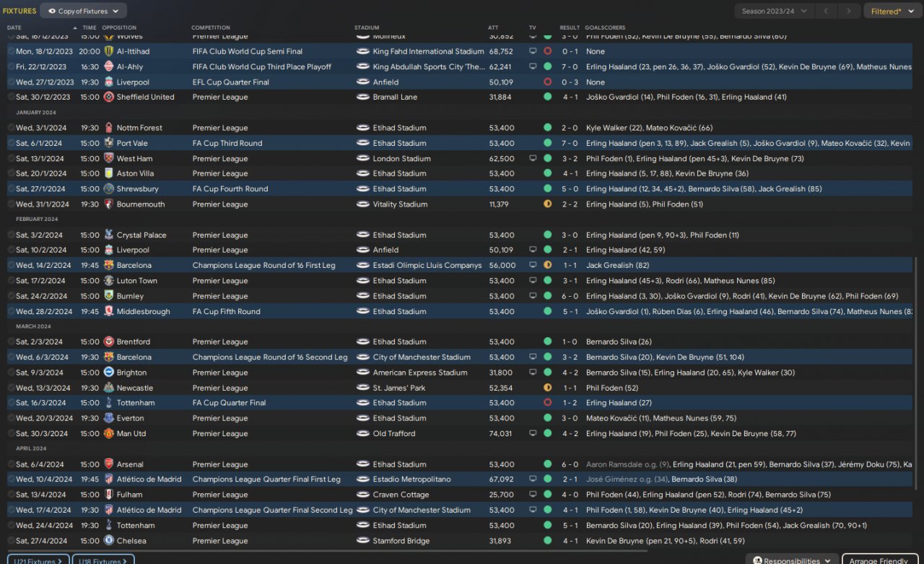924x564 pixels.
Task: Click the Time column header
Action: 89,27
